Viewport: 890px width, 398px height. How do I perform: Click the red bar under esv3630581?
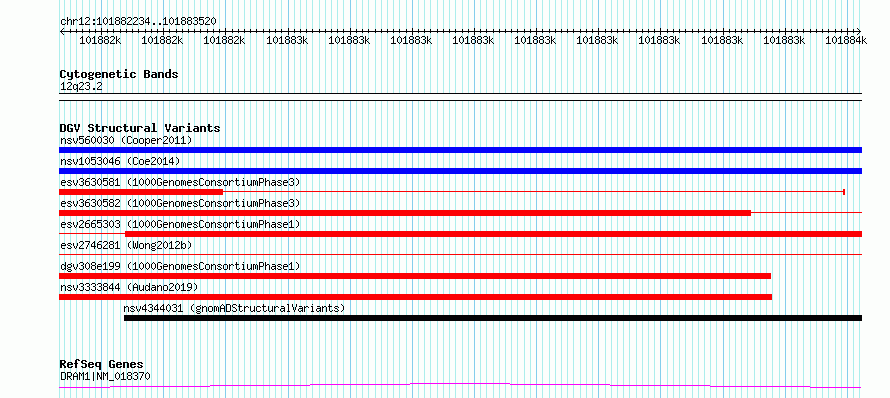tap(141, 192)
